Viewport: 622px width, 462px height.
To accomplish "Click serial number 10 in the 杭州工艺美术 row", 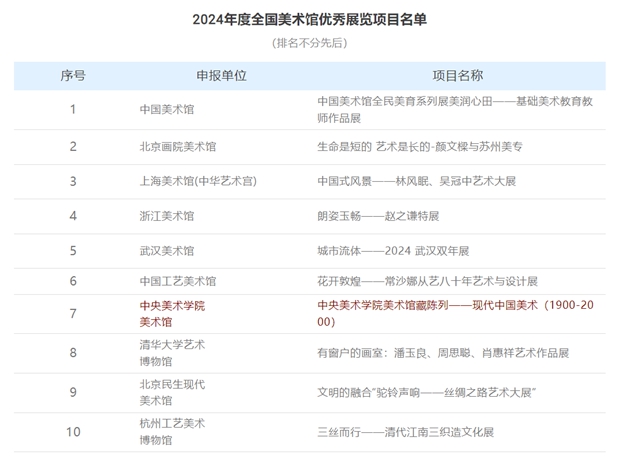I will tap(73, 432).
